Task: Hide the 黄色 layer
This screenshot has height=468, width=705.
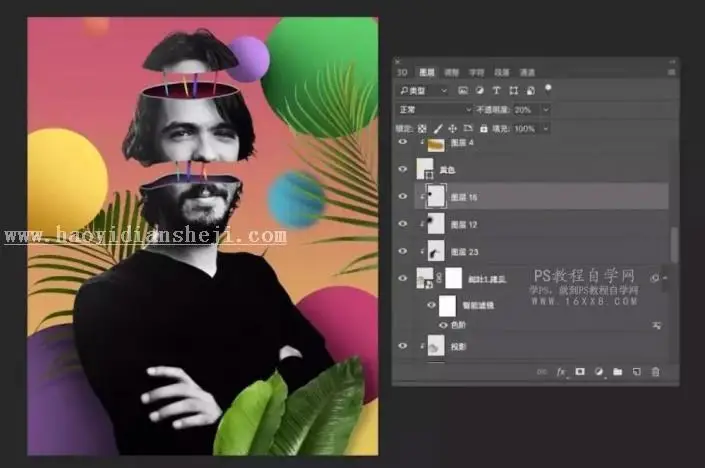Action: tap(403, 169)
